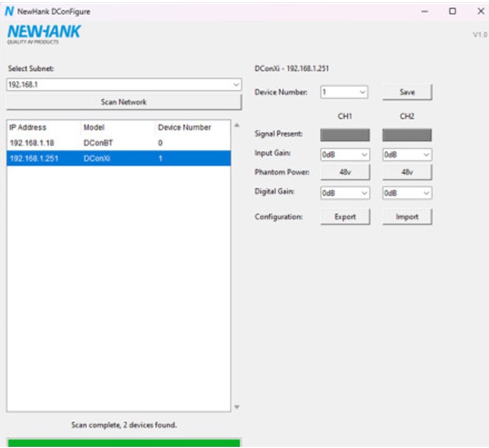Open the Select Subnet dropdown
The height and width of the screenshot is (448, 489).
(x=124, y=85)
